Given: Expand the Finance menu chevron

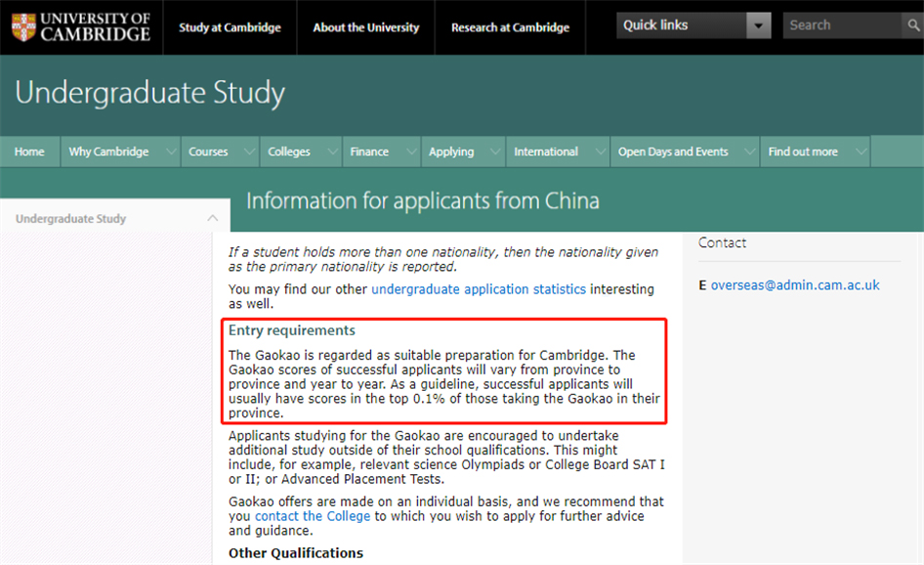Looking at the screenshot, I should point(411,152).
